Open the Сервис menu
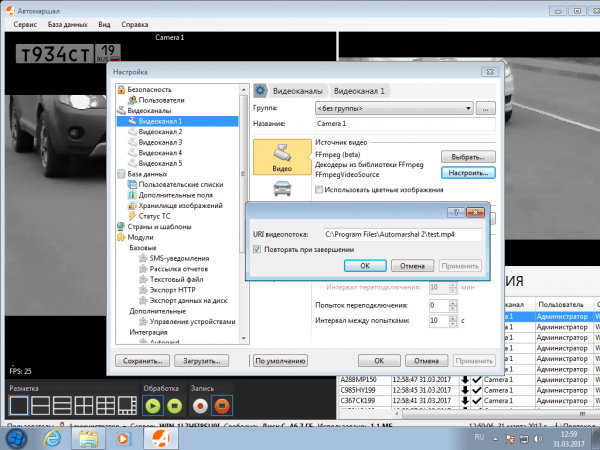600x450 pixels. pos(27,22)
